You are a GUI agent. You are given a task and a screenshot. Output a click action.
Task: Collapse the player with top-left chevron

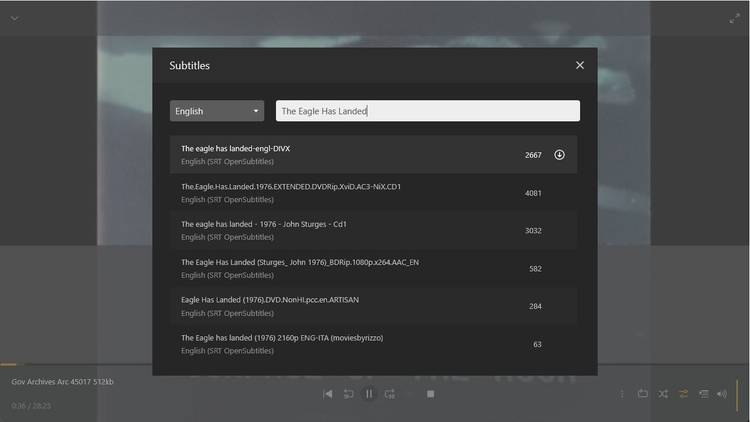15,19
